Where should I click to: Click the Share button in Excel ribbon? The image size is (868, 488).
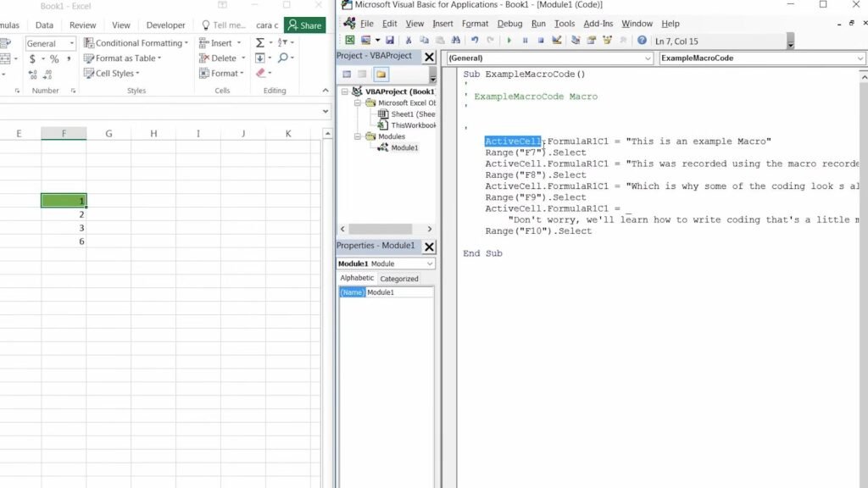(305, 25)
